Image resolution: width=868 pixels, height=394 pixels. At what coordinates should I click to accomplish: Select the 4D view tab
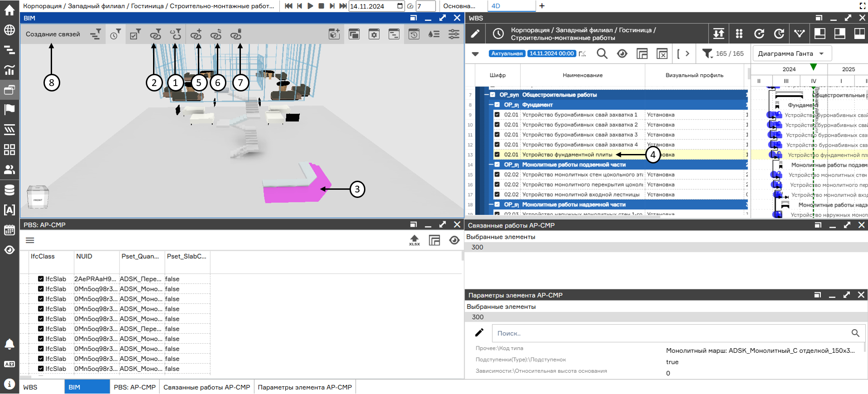point(512,6)
